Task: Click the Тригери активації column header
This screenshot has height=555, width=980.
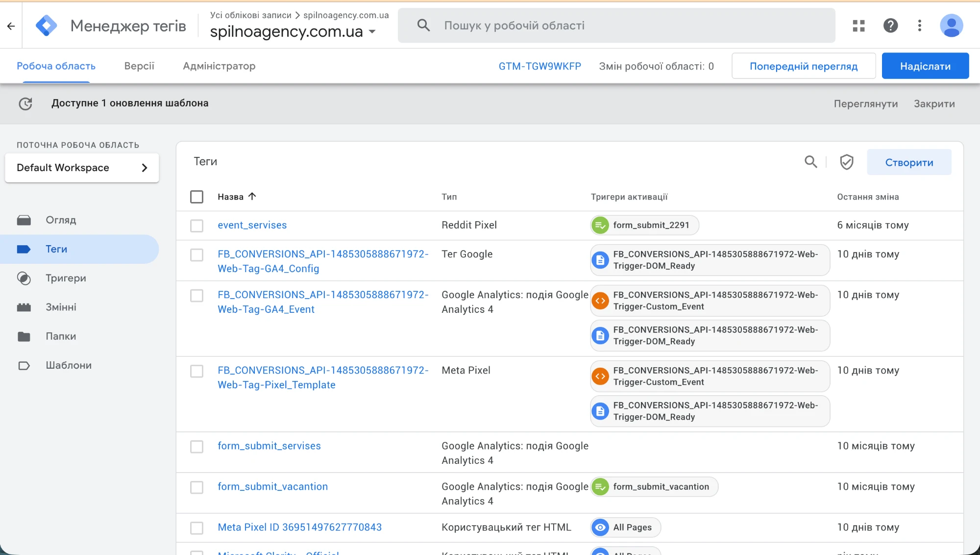Action: (629, 197)
